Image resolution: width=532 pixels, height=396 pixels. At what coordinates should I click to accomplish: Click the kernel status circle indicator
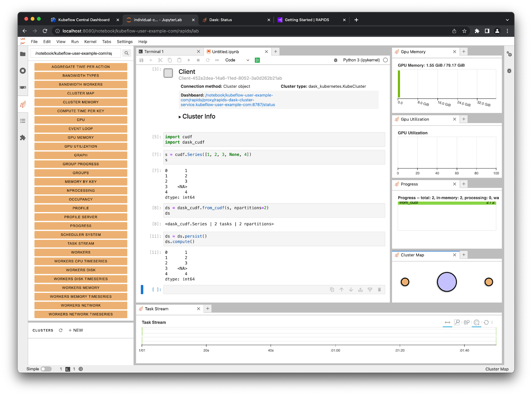(x=385, y=60)
